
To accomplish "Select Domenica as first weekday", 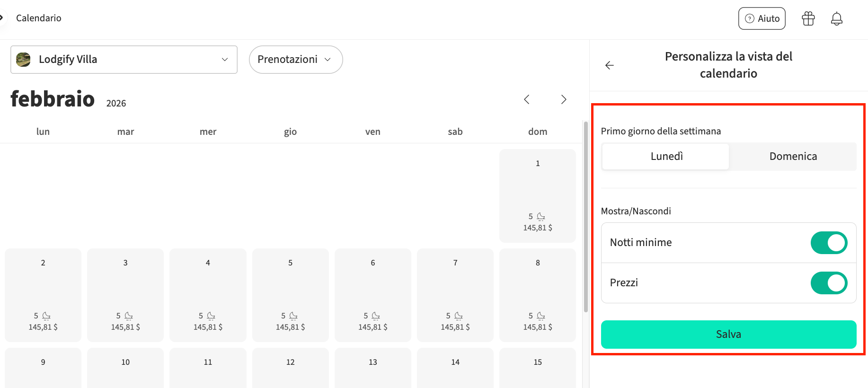I will click(793, 157).
